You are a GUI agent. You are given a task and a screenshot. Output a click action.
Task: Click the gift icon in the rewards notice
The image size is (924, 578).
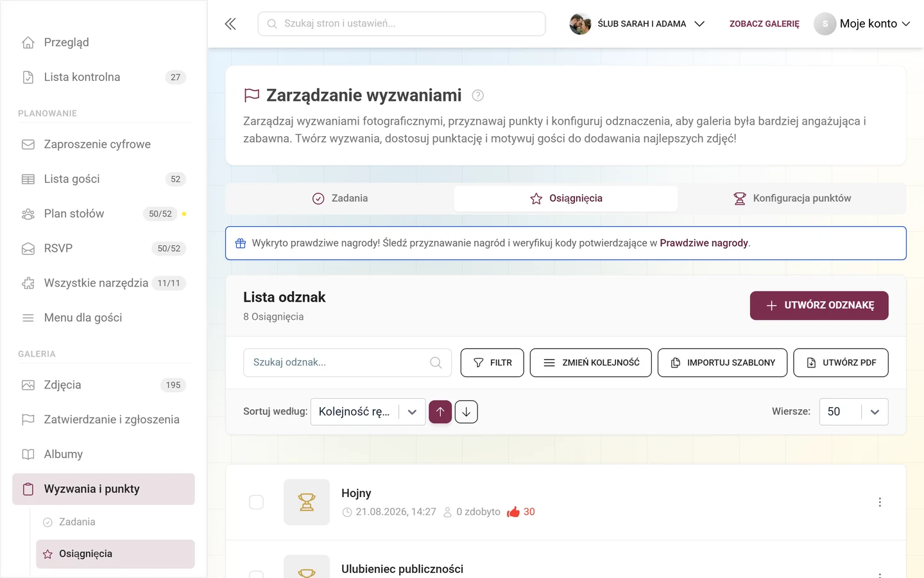click(241, 243)
